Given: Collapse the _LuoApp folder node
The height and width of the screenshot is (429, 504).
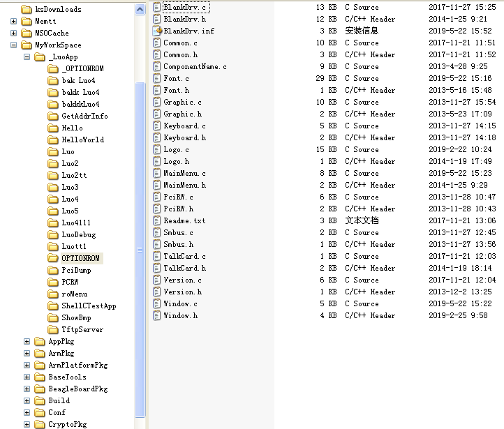Looking at the screenshot, I should point(27,57).
